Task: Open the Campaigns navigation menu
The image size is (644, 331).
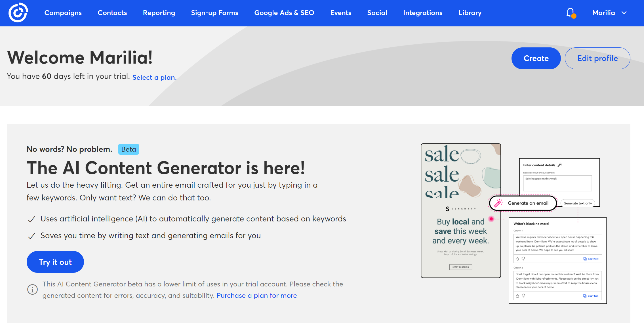Action: click(x=63, y=13)
